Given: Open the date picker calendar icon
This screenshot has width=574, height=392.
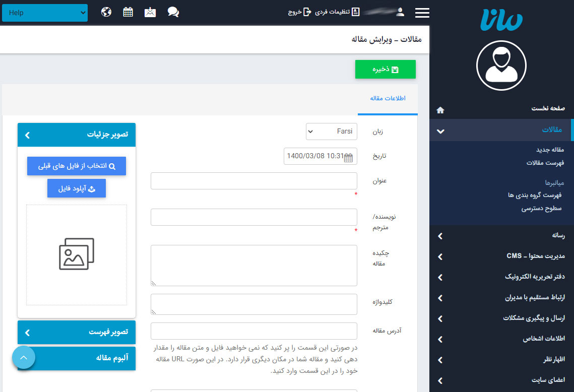Looking at the screenshot, I should (x=349, y=157).
